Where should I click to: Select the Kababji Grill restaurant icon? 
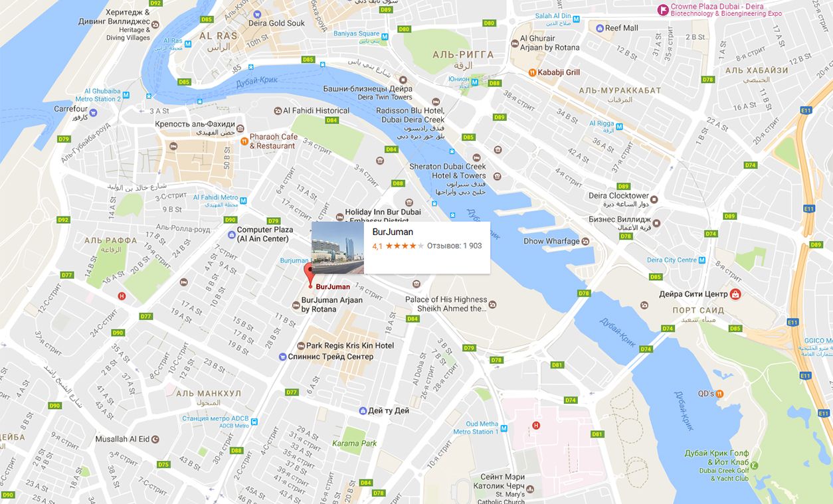pyautogui.click(x=532, y=72)
